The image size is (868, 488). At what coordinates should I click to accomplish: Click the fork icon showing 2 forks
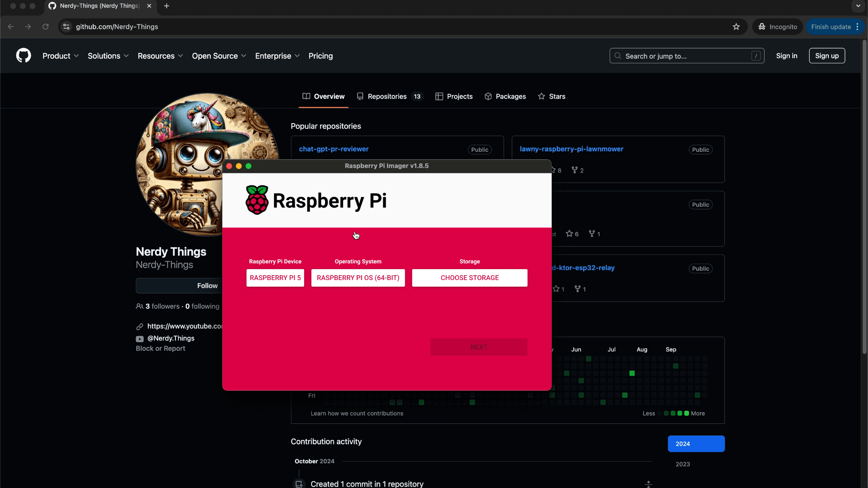[x=575, y=170]
